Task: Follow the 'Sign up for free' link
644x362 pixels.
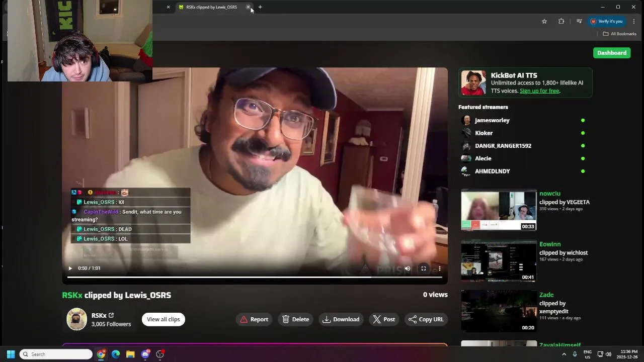Action: coord(539,91)
